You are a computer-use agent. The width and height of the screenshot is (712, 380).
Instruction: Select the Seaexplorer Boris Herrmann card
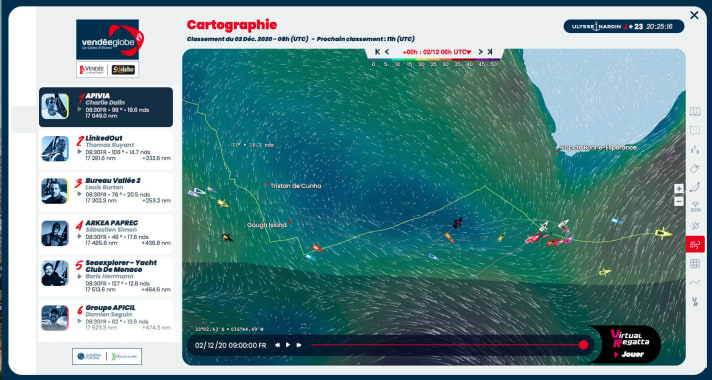click(x=106, y=276)
